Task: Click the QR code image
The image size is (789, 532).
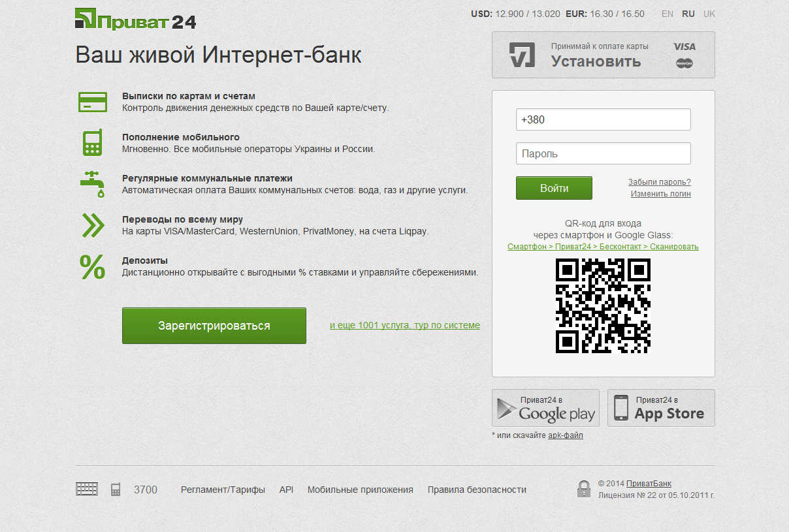Action: pyautogui.click(x=603, y=305)
